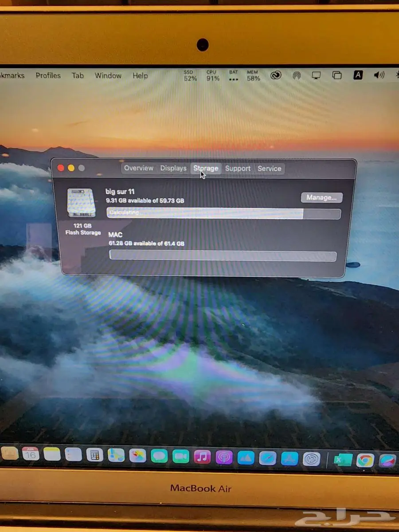Open the input source 'A' menu
The width and height of the screenshot is (399, 532).
click(358, 75)
